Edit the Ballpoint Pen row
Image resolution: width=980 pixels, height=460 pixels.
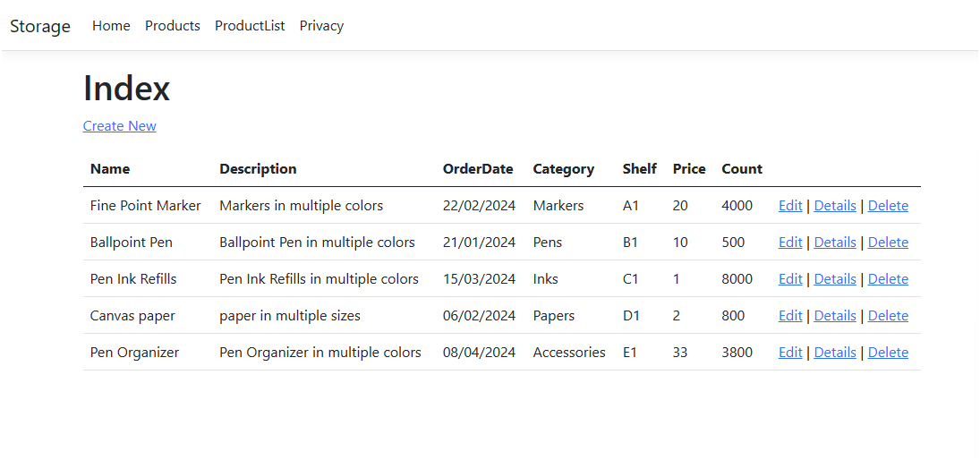pos(790,243)
